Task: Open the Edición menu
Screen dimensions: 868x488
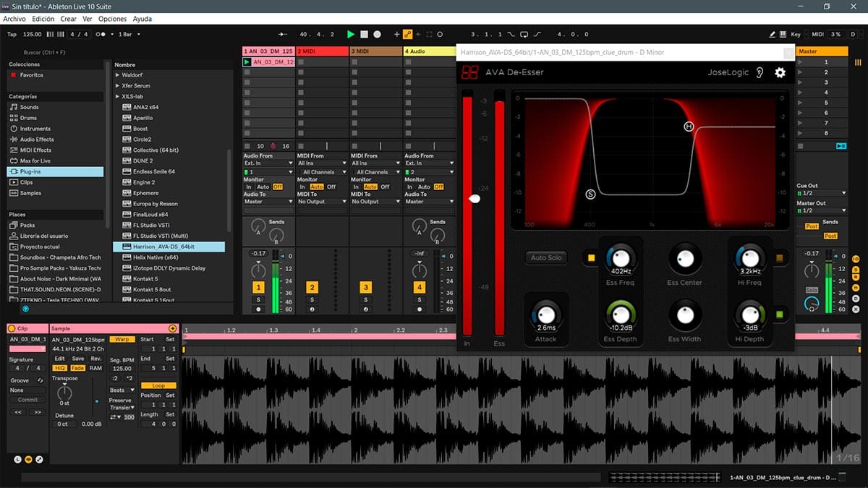Action: click(x=43, y=19)
